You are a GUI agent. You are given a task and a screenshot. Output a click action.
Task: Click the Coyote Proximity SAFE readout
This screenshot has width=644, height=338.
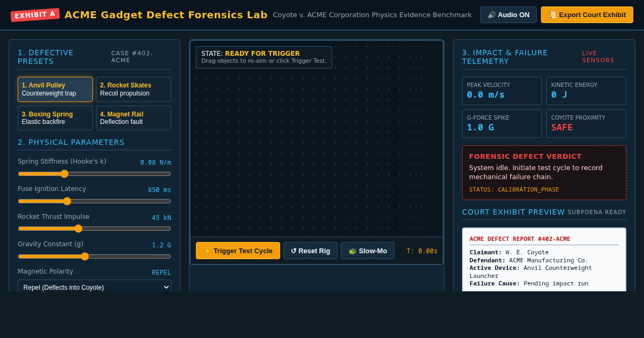point(562,128)
